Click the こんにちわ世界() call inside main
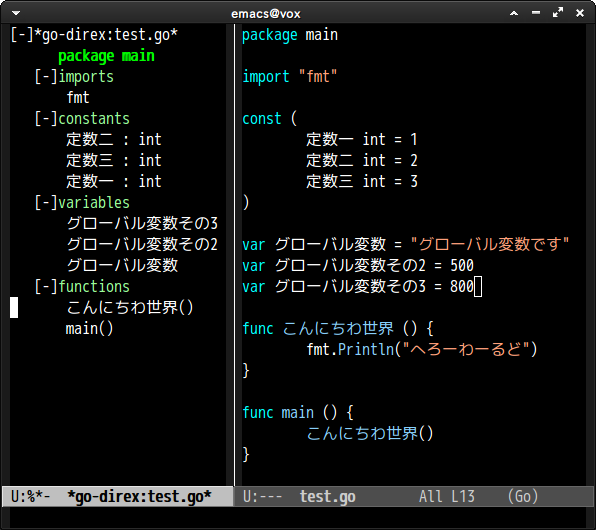This screenshot has width=596, height=530. pos(370,433)
